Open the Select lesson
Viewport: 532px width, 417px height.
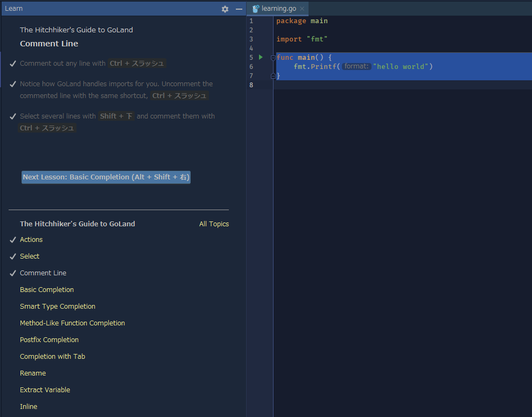[x=30, y=256]
